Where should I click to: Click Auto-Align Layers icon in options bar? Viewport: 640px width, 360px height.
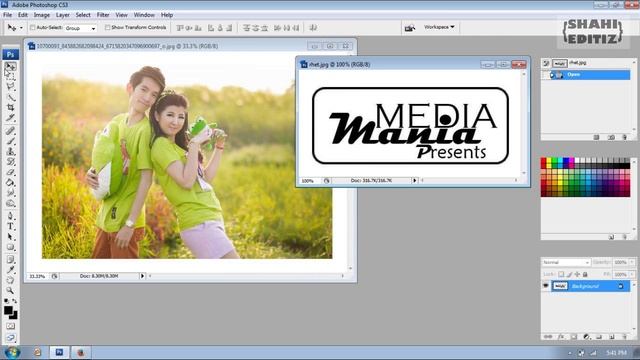313,28
